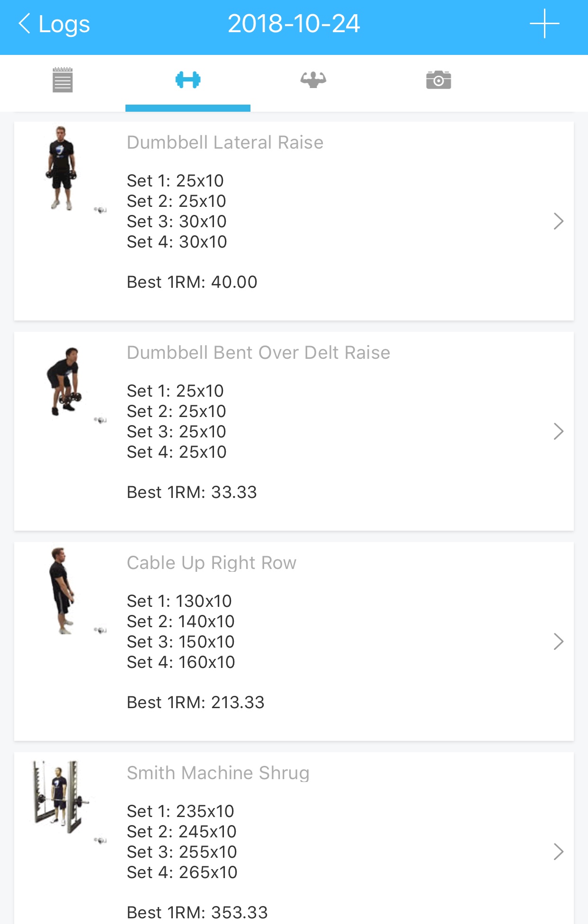Screen dimensions: 588x924
Task: Expand Dumbbell Bent Over Delt Raise chevron
Action: coord(559,431)
